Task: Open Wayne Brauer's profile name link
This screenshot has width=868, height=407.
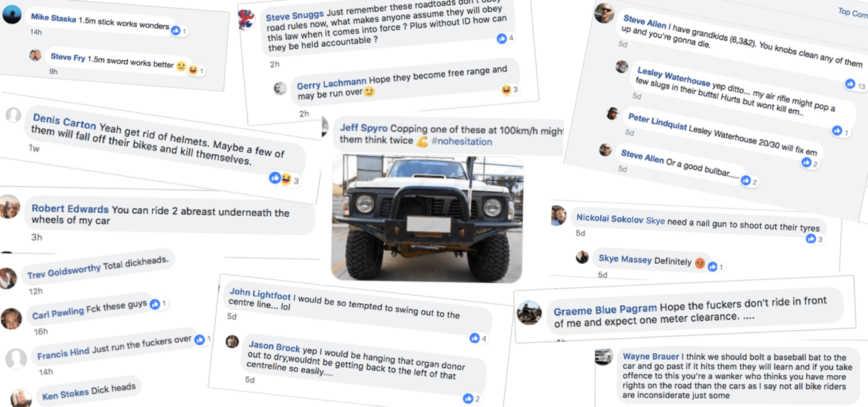Action: [x=651, y=356]
